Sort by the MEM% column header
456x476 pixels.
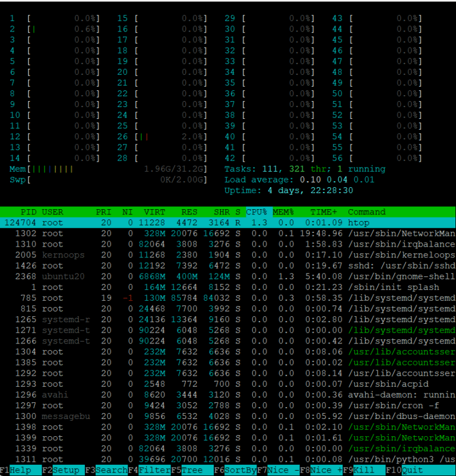click(284, 212)
